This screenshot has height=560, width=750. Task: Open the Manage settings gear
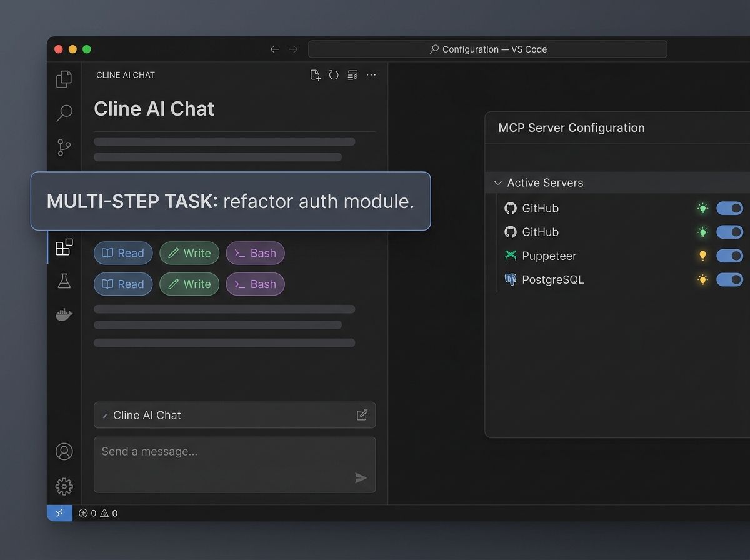64,486
